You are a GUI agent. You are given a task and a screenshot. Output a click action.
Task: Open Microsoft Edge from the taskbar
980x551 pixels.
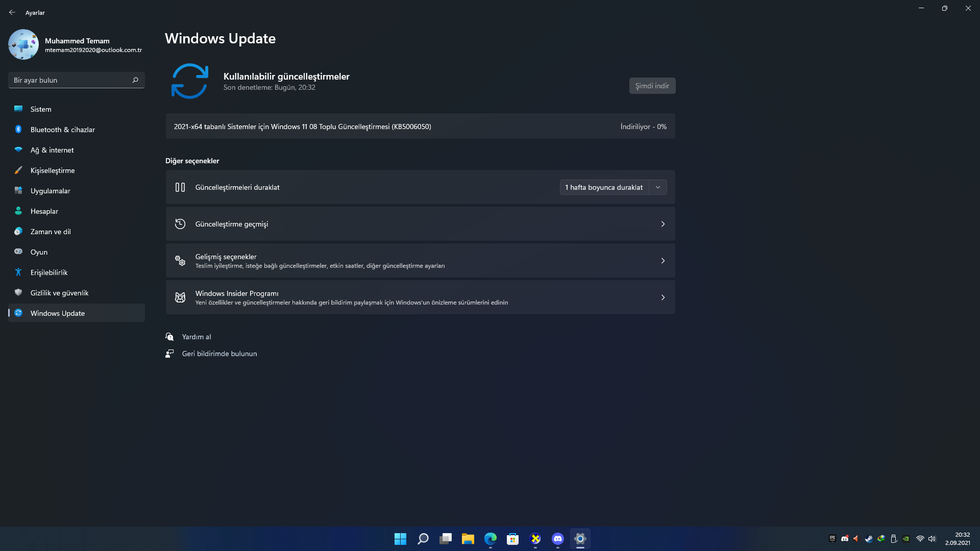pyautogui.click(x=490, y=539)
